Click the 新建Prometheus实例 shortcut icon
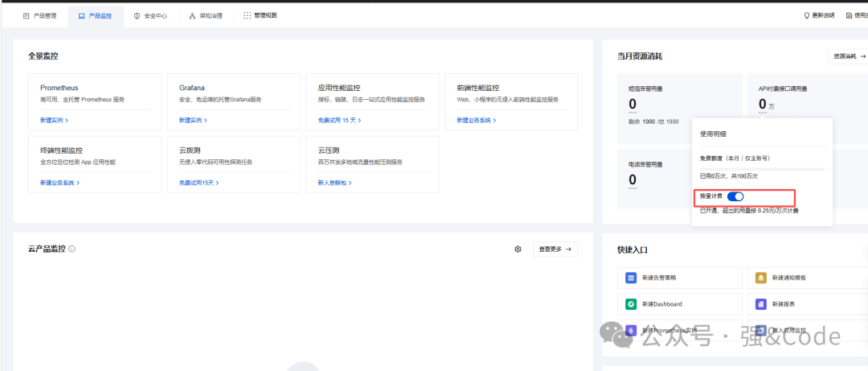The height and width of the screenshot is (371, 868). click(631, 330)
